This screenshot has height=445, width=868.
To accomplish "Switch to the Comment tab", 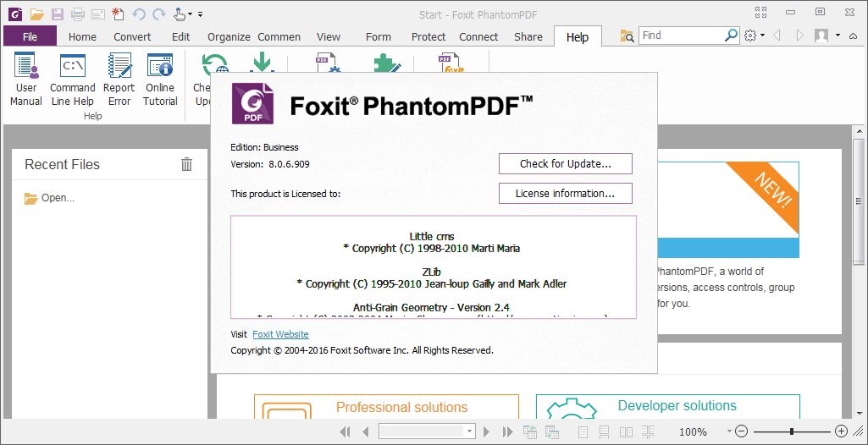I will click(279, 37).
